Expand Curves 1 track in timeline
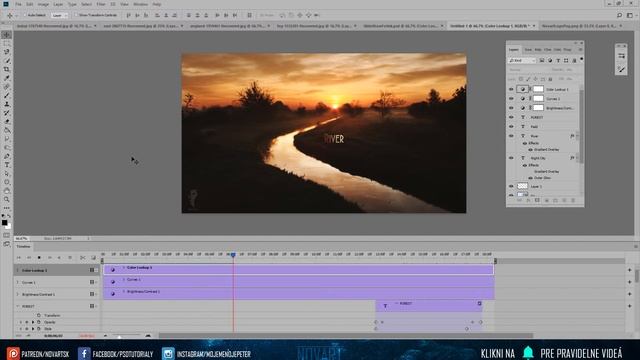Image resolution: width=640 pixels, height=360 pixels. coord(18,282)
